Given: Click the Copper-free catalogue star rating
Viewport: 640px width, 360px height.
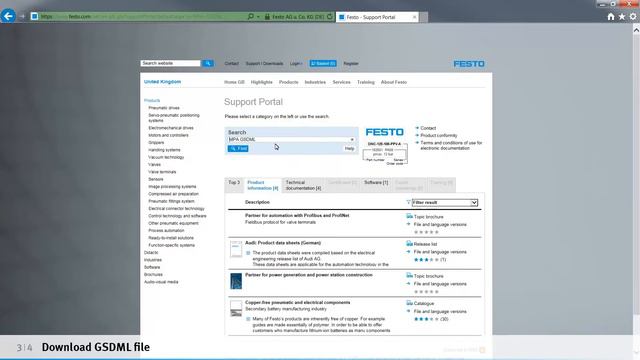Looking at the screenshot, I should (x=426, y=319).
